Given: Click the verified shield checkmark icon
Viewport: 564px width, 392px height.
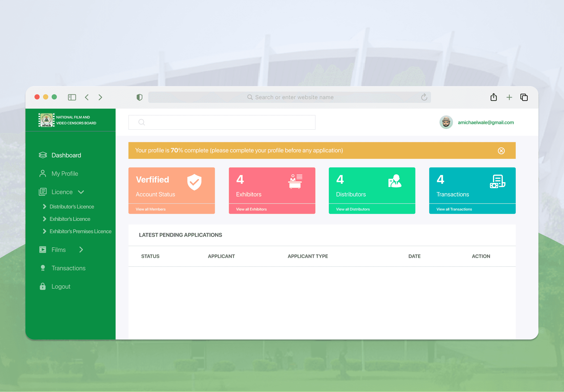Looking at the screenshot, I should click(x=194, y=182).
